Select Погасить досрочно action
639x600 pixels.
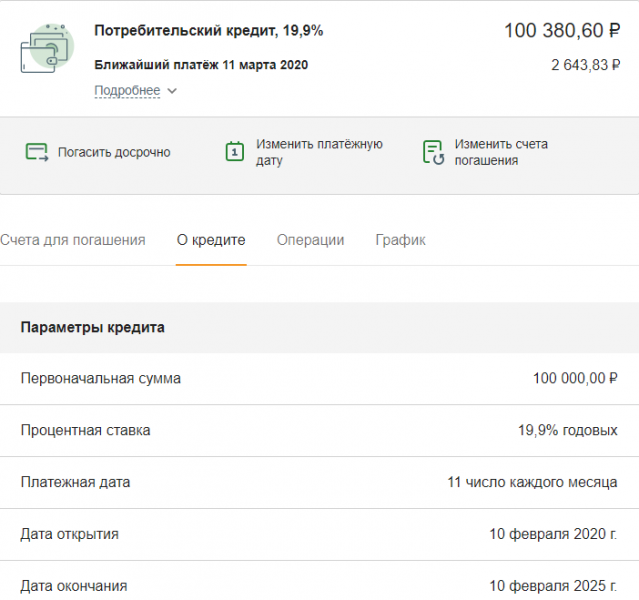[114, 152]
